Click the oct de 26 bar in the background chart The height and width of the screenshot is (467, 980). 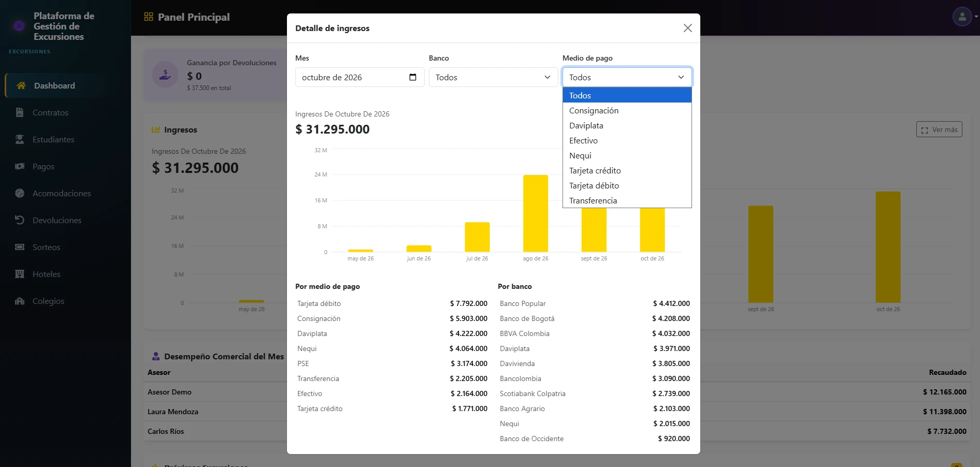coord(888,247)
